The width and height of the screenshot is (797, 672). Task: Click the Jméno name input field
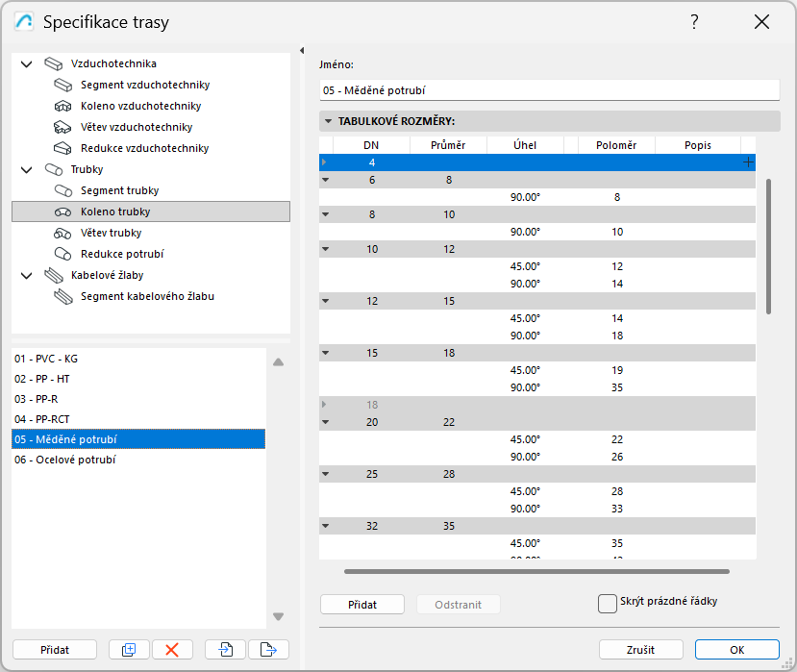pos(549,90)
